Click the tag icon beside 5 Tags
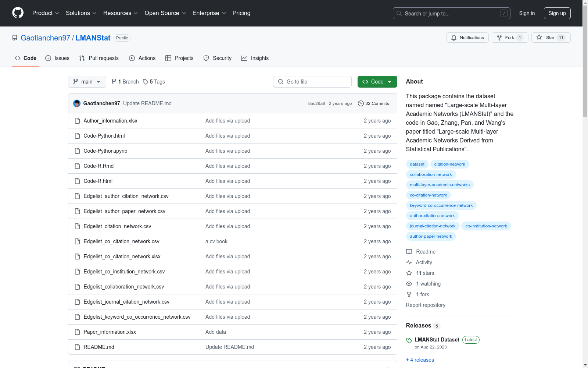The image size is (588, 368). point(146,82)
